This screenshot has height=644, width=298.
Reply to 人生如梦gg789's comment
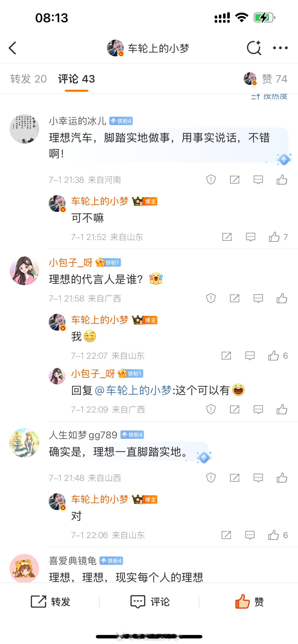coord(258,478)
